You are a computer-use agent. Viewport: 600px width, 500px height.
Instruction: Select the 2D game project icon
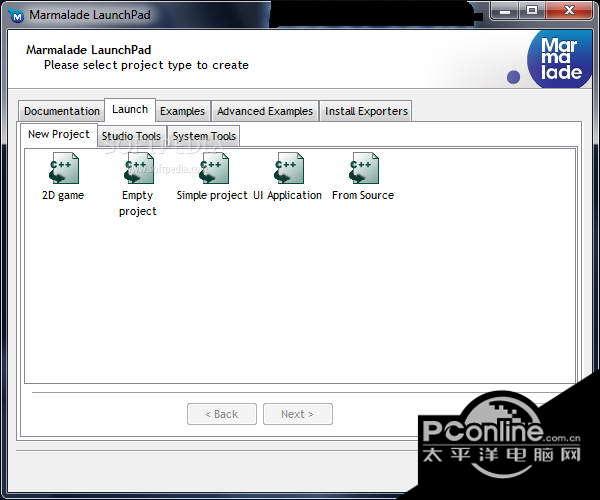[64, 168]
